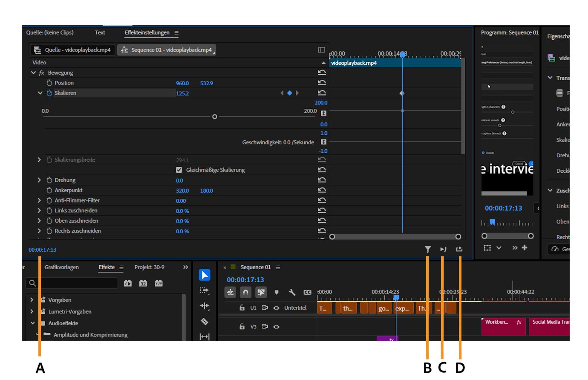The image size is (588, 380).
Task: Toggle animation stopwatch for Drehung
Action: (x=49, y=180)
